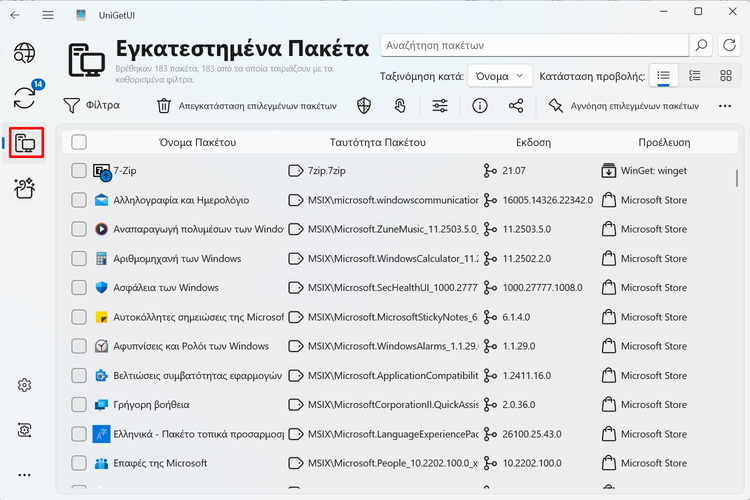Select the Ασφάλεια των Windows checkbox

pos(79,288)
